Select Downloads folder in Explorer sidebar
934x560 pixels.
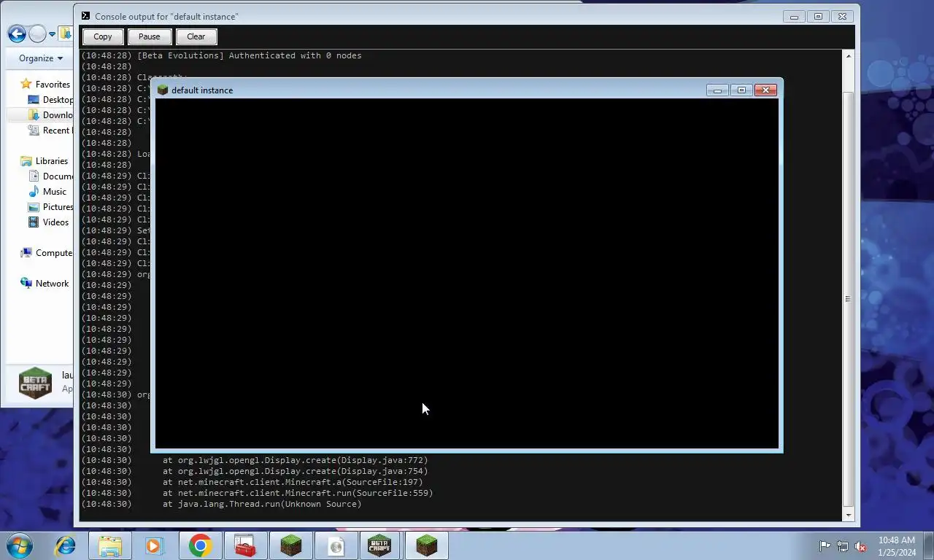[x=58, y=115]
